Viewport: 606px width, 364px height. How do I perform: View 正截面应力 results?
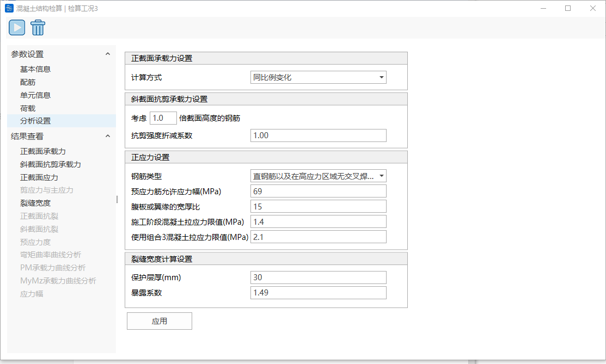[39, 177]
